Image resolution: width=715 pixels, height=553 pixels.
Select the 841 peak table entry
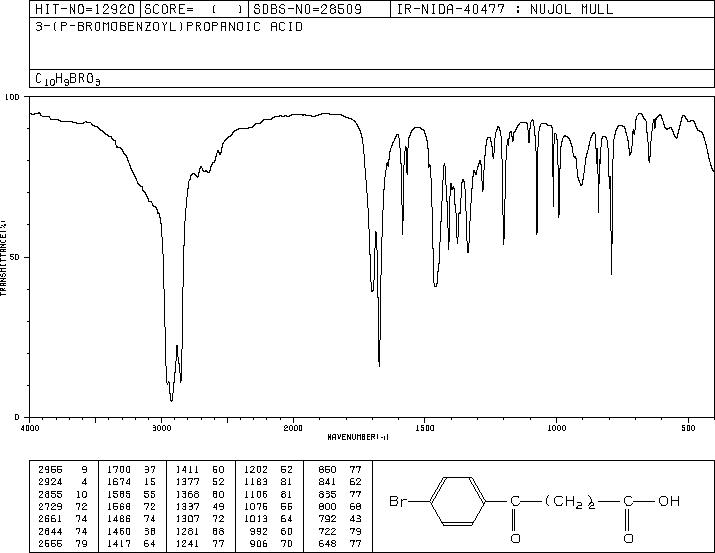[340, 482]
